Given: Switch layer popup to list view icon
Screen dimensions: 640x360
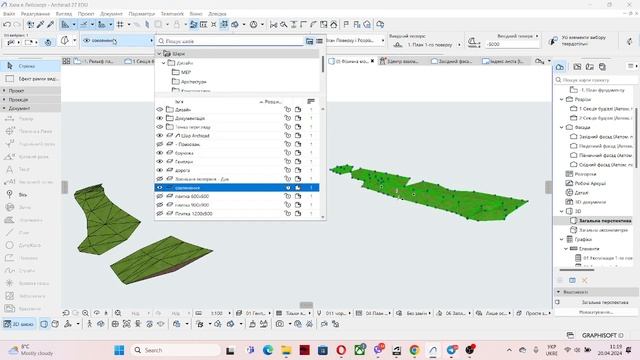Looking at the screenshot, I should coord(319,41).
